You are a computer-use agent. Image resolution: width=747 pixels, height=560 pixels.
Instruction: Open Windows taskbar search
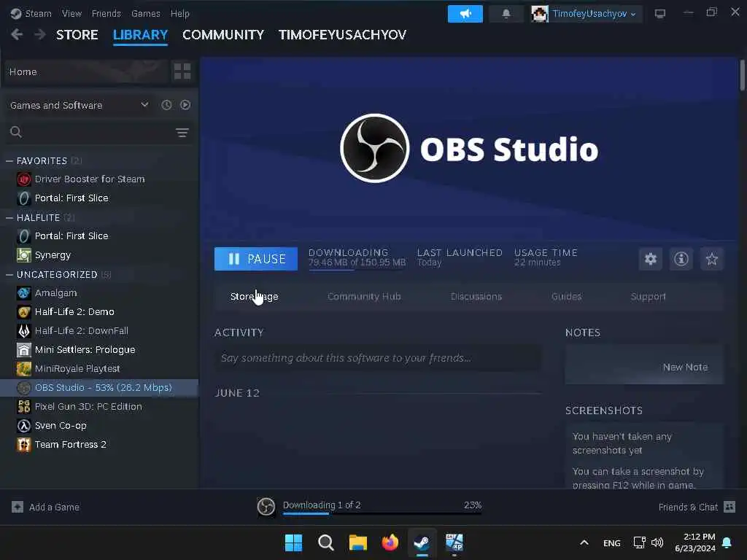pyautogui.click(x=326, y=542)
